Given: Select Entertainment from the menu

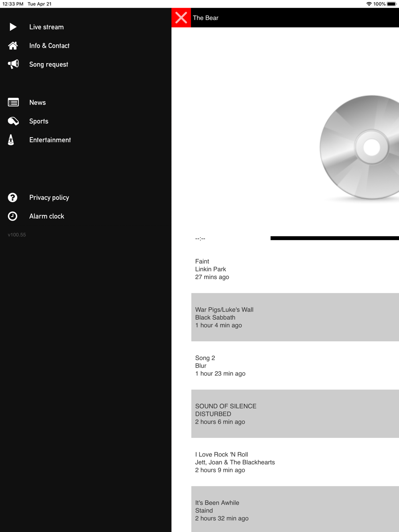Looking at the screenshot, I should [x=86, y=140].
